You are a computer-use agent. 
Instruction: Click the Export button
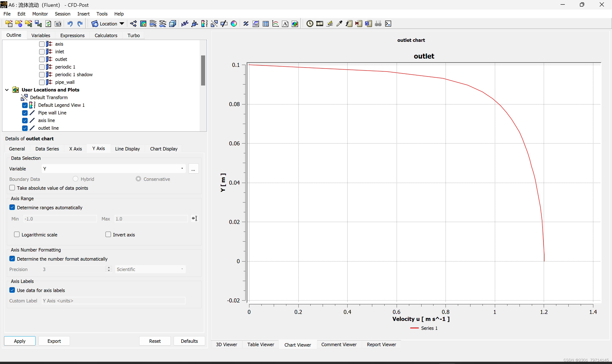click(x=54, y=341)
